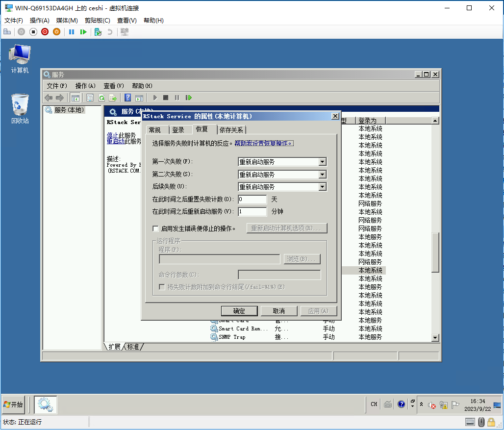This screenshot has width=504, height=430.
Task: Click the blue help icon in Services toolbar
Action: (x=127, y=98)
